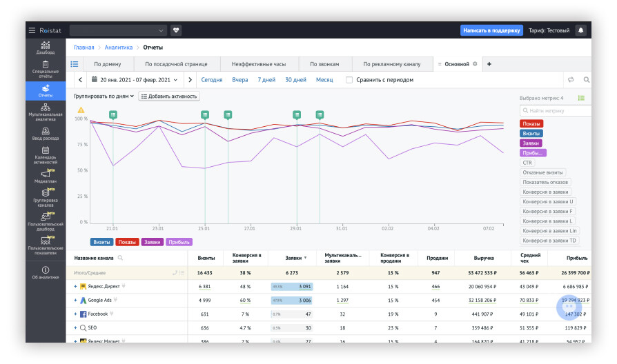Image resolution: width=617 pixels, height=364 pixels.
Task: Open Дашборд in the sidebar
Action: click(x=46, y=48)
